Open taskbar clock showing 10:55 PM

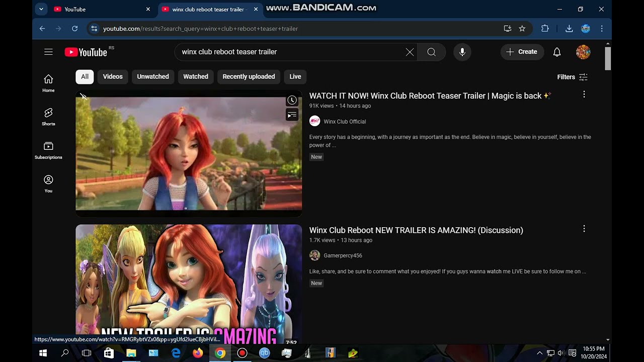pos(594,352)
